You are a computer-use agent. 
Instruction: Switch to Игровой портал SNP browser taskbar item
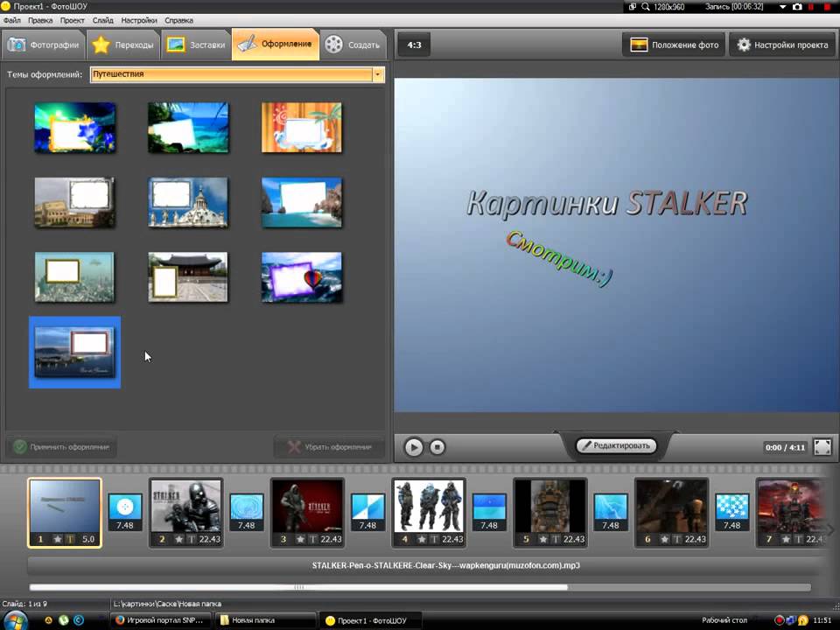[x=161, y=620]
